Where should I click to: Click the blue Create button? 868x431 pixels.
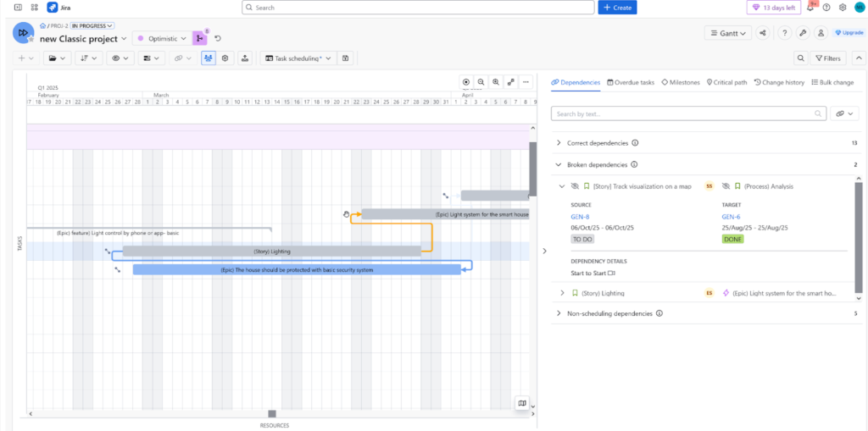tap(617, 8)
